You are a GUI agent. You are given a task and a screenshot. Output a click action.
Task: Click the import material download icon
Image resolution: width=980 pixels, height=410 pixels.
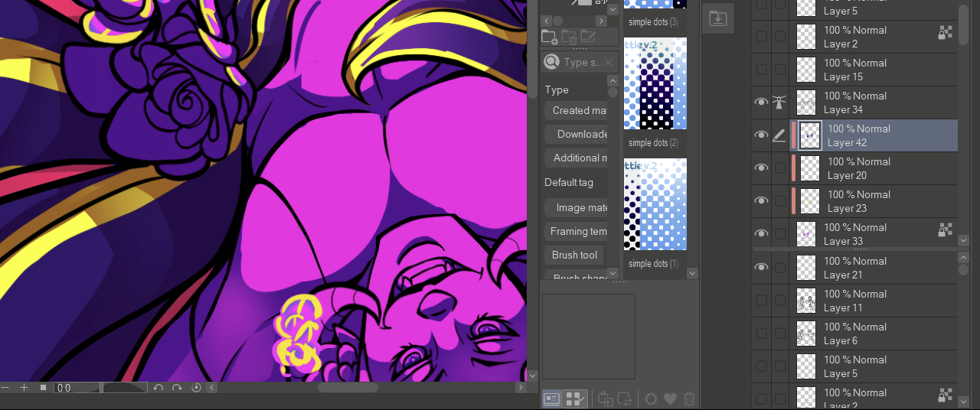point(717,18)
